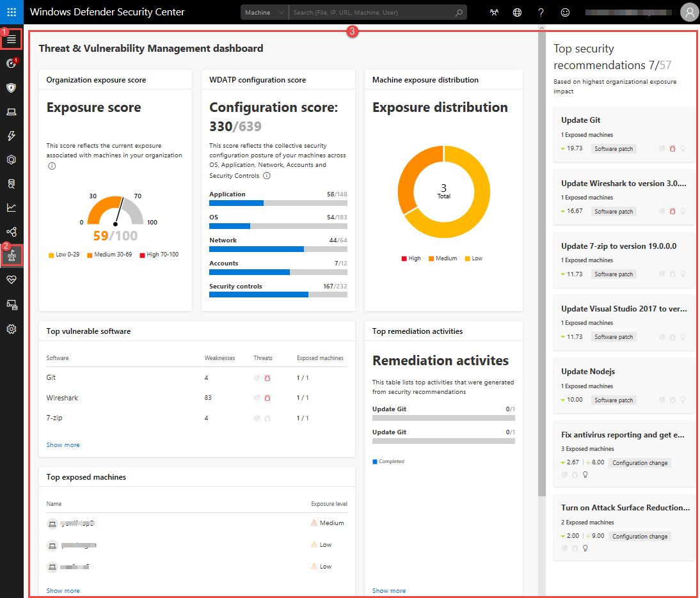Select 7-zip in vulnerable software table
The image size is (700, 598).
pyautogui.click(x=54, y=418)
